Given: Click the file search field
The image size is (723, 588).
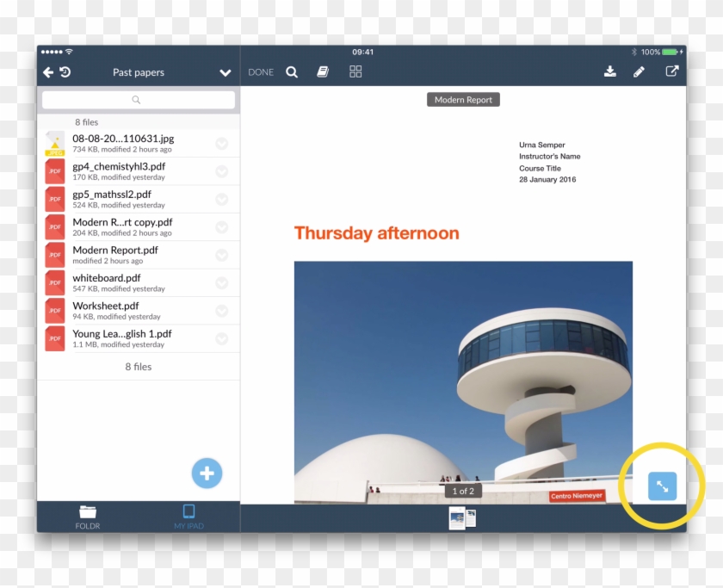Looking at the screenshot, I should coord(138,100).
